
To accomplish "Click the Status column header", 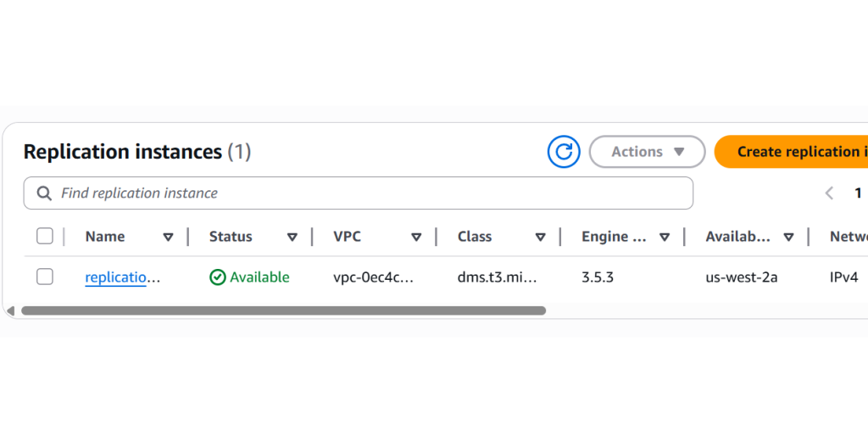I will coord(231,237).
